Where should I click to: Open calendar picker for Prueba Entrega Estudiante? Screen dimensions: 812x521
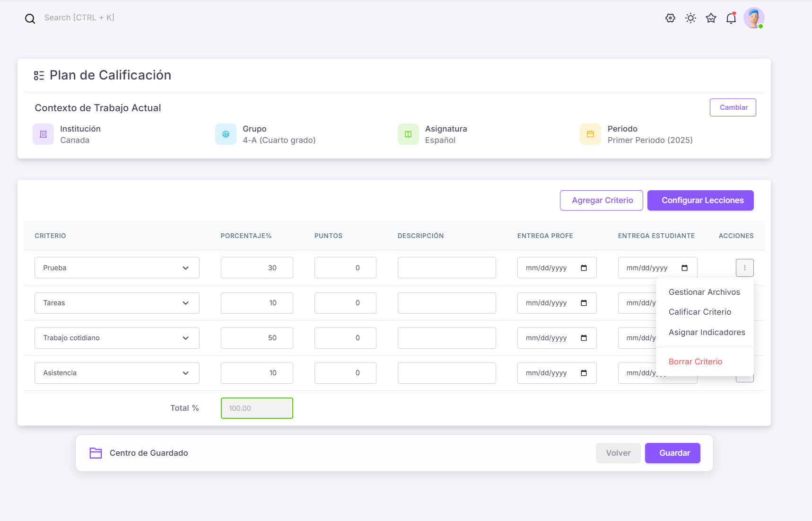684,268
